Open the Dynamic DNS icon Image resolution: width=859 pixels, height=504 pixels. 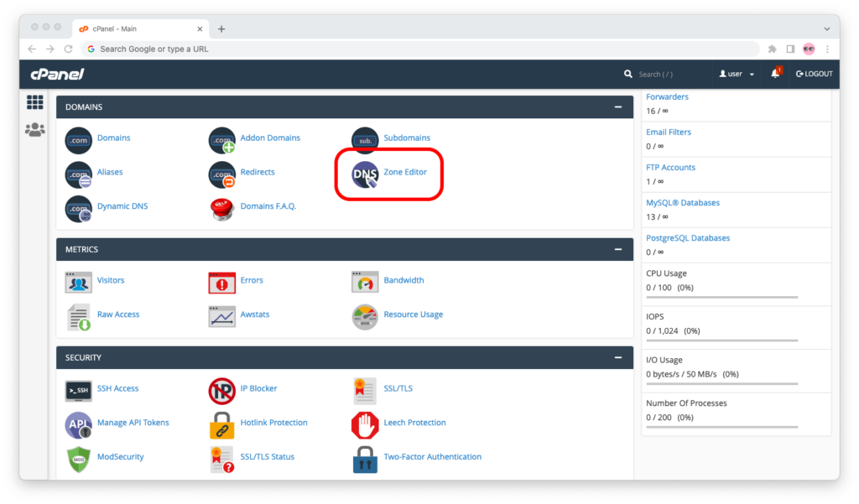(x=78, y=209)
